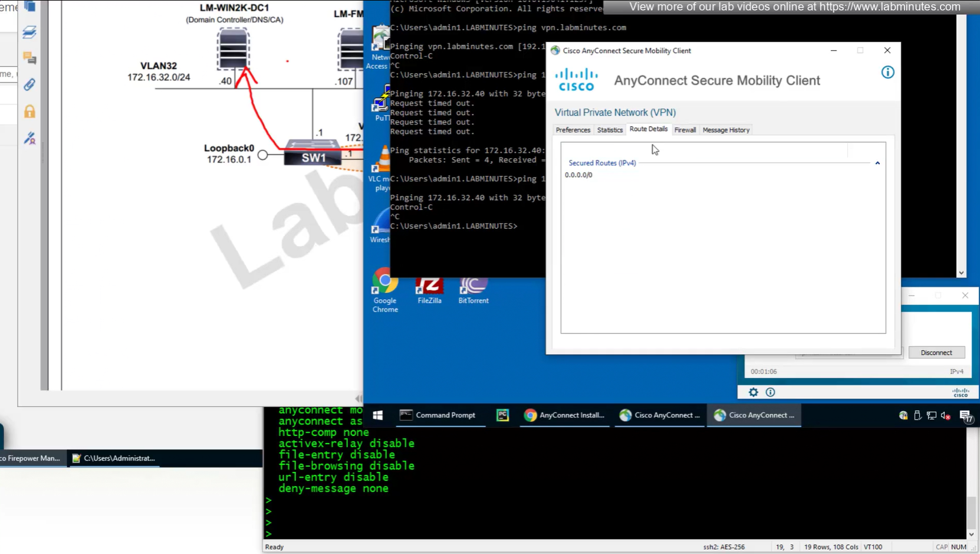Open the Windows notification center icon
This screenshot has width=980, height=554.
point(965,416)
